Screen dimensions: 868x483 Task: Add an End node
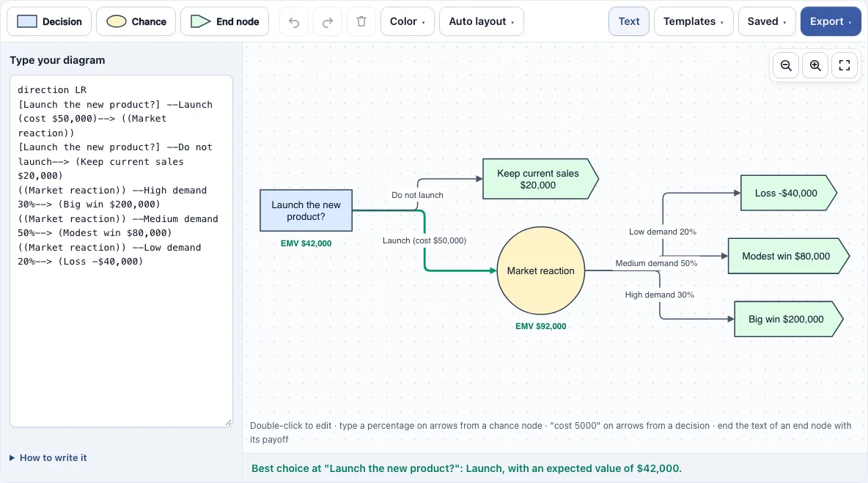tap(225, 21)
